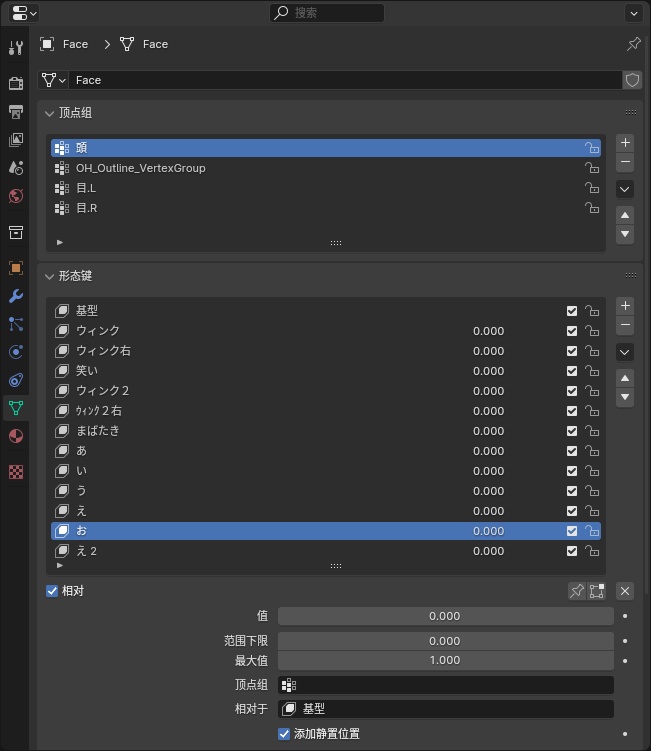This screenshot has width=651, height=751.
Task: Select the まばたき shape key
Action: [x=326, y=431]
